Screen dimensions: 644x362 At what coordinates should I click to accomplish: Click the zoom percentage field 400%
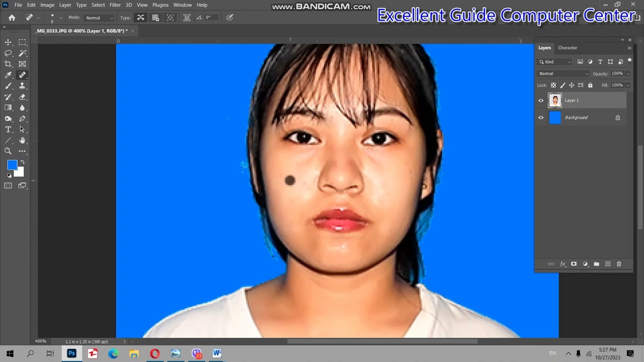[41, 341]
